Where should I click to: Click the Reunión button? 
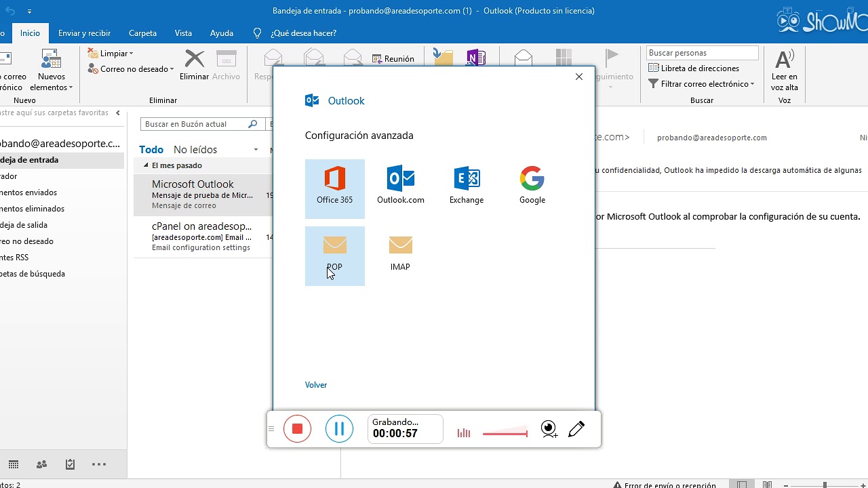tap(393, 59)
